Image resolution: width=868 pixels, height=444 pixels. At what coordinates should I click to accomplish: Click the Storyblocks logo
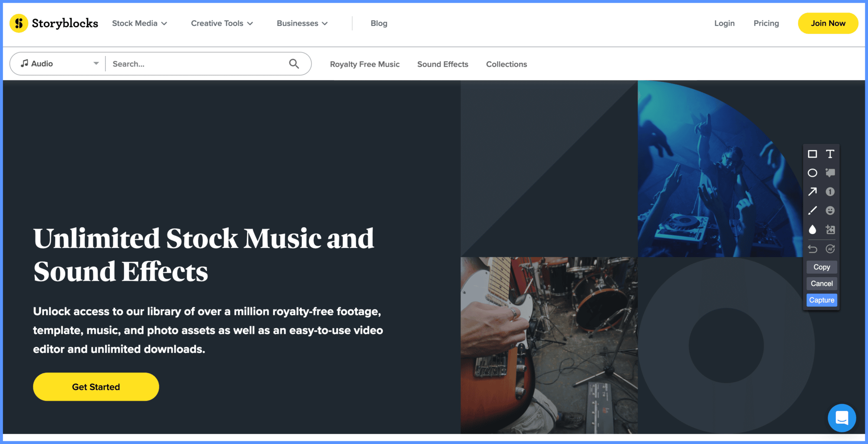click(x=54, y=23)
